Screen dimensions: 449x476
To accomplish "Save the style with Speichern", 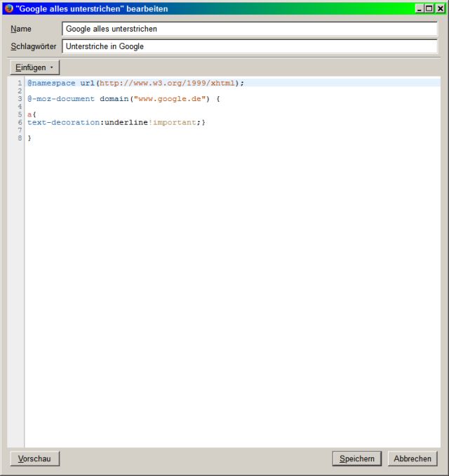I will tap(357, 458).
